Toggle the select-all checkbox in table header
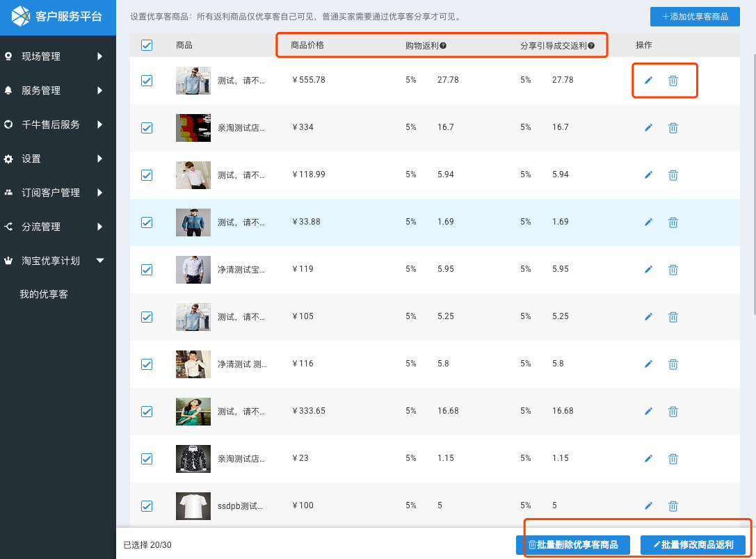 pyautogui.click(x=147, y=45)
